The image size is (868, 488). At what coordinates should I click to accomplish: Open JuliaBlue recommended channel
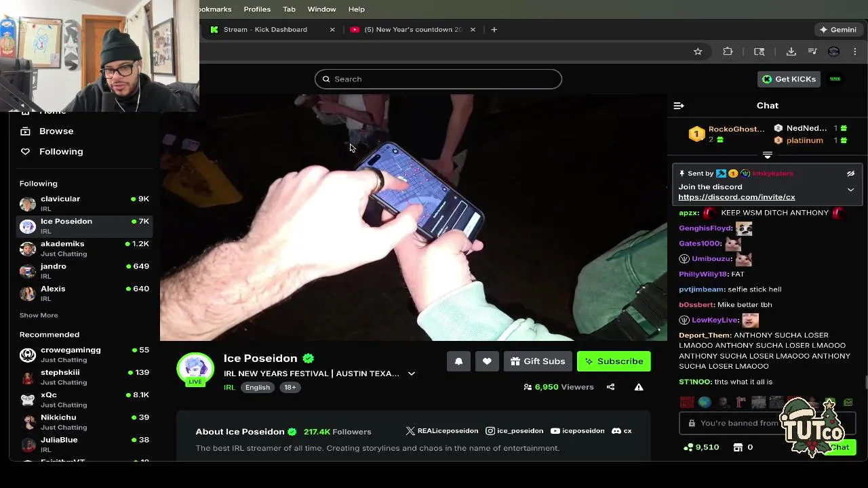coord(84,444)
